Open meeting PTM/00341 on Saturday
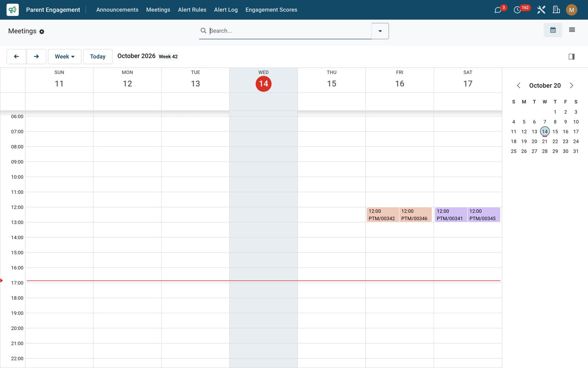The height and width of the screenshot is (368, 588). click(451, 215)
